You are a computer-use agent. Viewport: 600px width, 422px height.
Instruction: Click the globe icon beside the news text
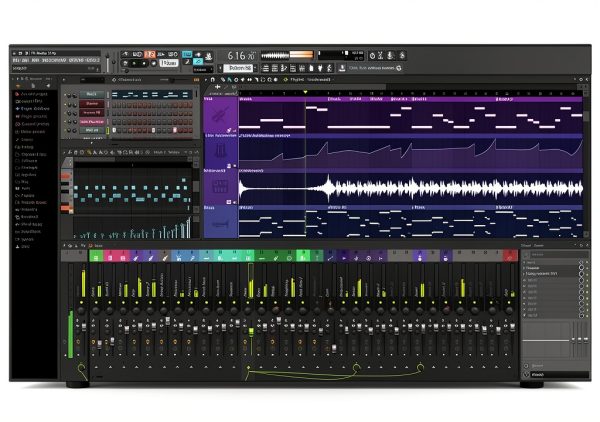tap(399, 68)
